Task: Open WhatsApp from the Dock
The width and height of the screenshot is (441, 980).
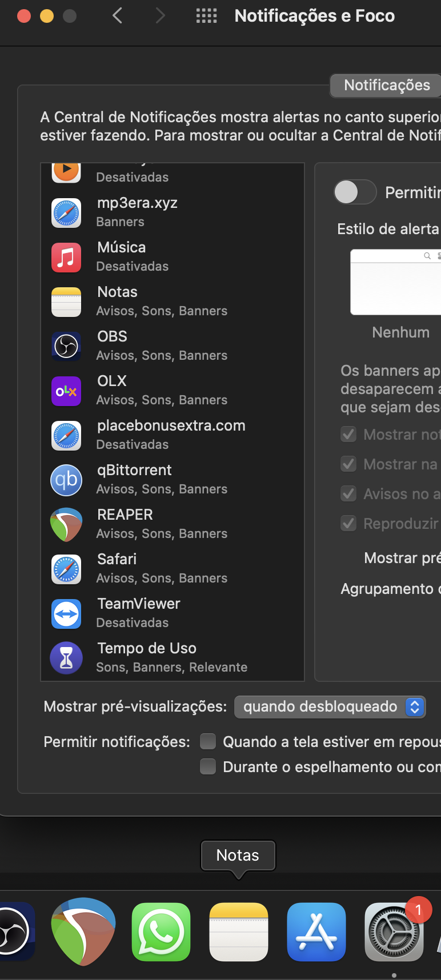Action: [161, 932]
